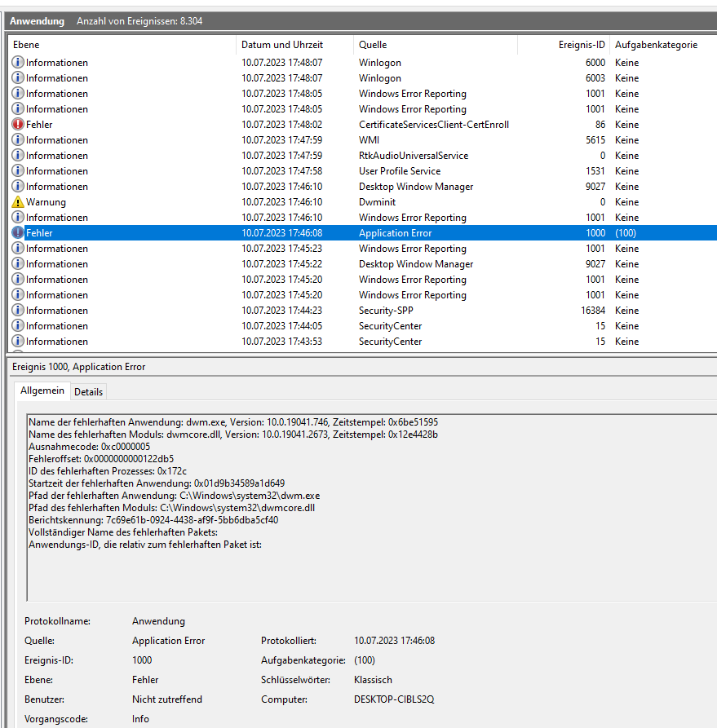Select the RtkAudioUniversalService source cell
Image resolution: width=717 pixels, height=728 pixels.
413,156
